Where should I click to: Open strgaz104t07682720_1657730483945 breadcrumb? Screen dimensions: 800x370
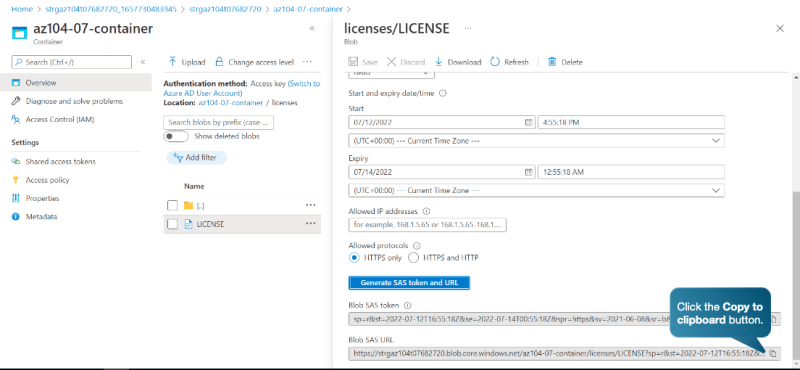tap(111, 9)
